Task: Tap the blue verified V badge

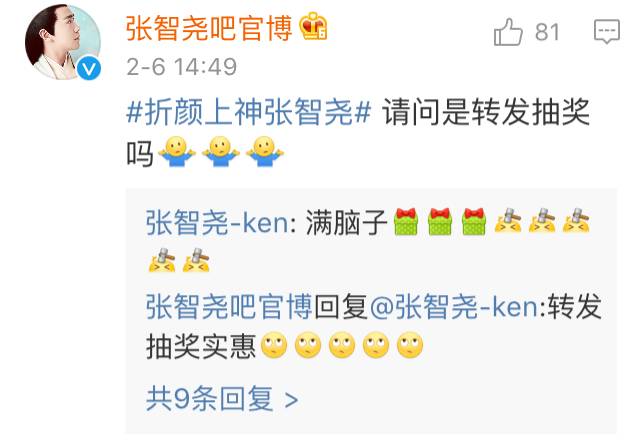Action: click(89, 68)
